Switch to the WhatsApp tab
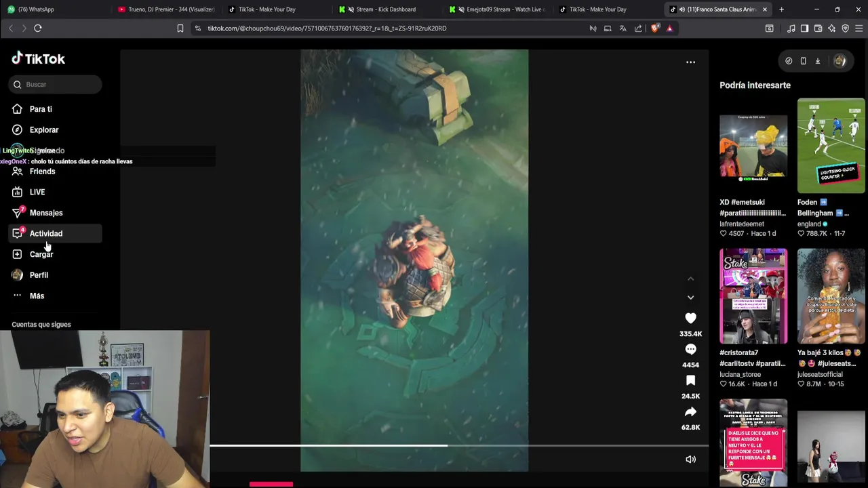868x488 pixels. (56, 9)
